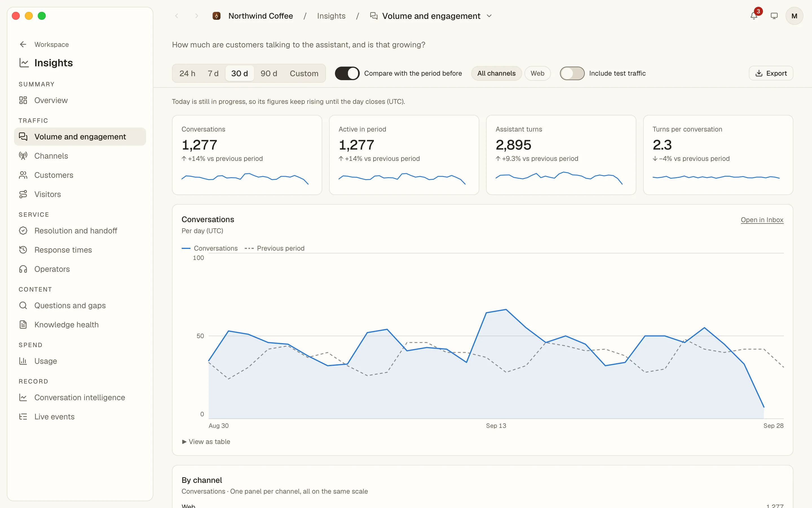Click the Northwind Coffee logo icon
This screenshot has height=508, width=812.
[x=217, y=16]
